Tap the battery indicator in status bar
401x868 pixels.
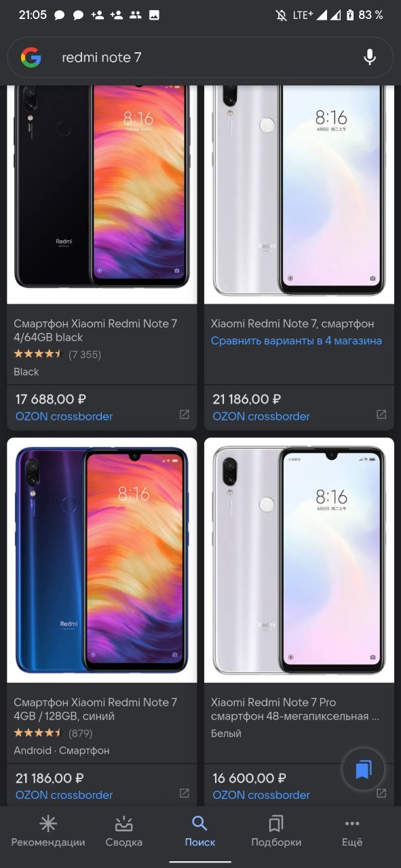point(351,15)
